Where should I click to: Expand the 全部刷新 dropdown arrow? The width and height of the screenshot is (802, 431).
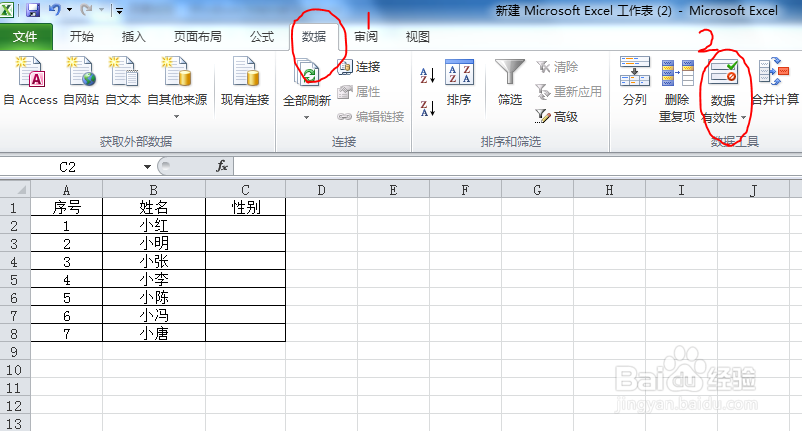tap(306, 118)
